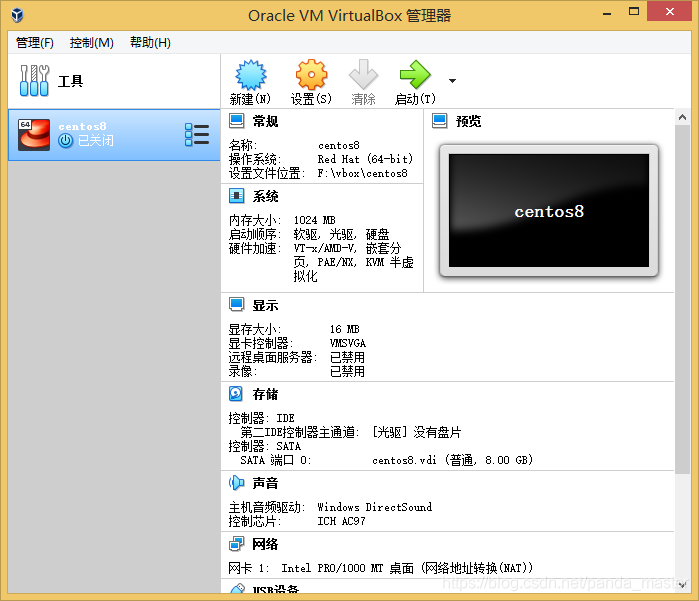Click the Discard (清除) down-arrow icon

pos(363,75)
